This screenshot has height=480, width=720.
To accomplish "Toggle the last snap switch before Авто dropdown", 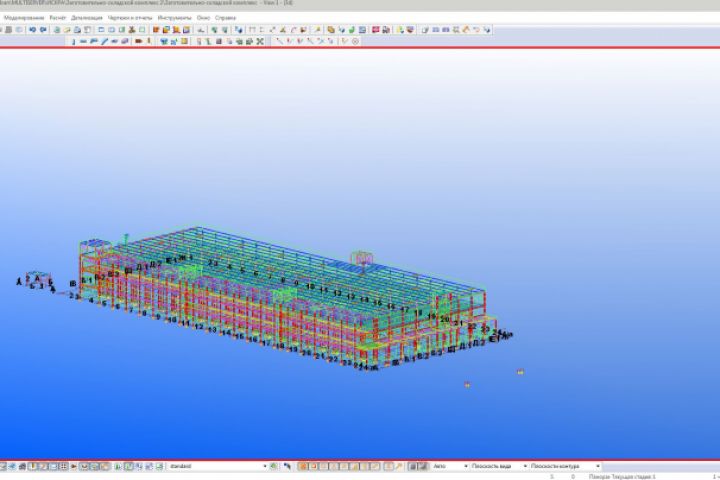I will click(422, 466).
